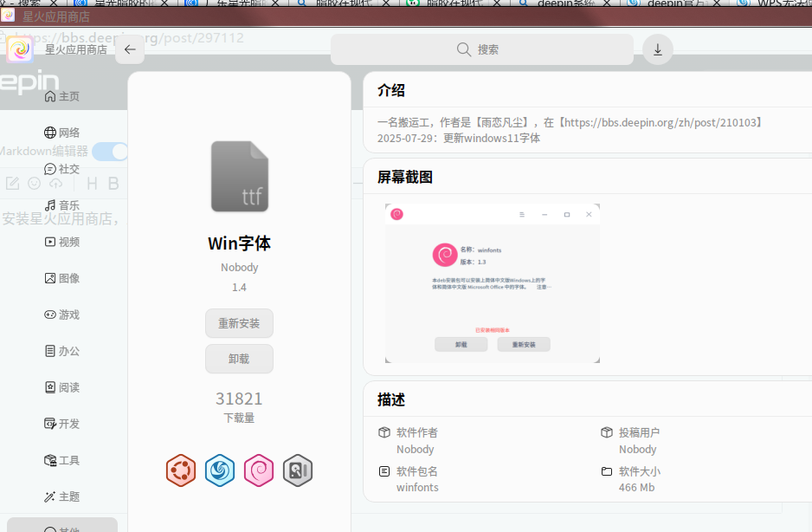Click the Nobody author under Win字体
Image resolution: width=812 pixels, height=532 pixels.
click(239, 268)
